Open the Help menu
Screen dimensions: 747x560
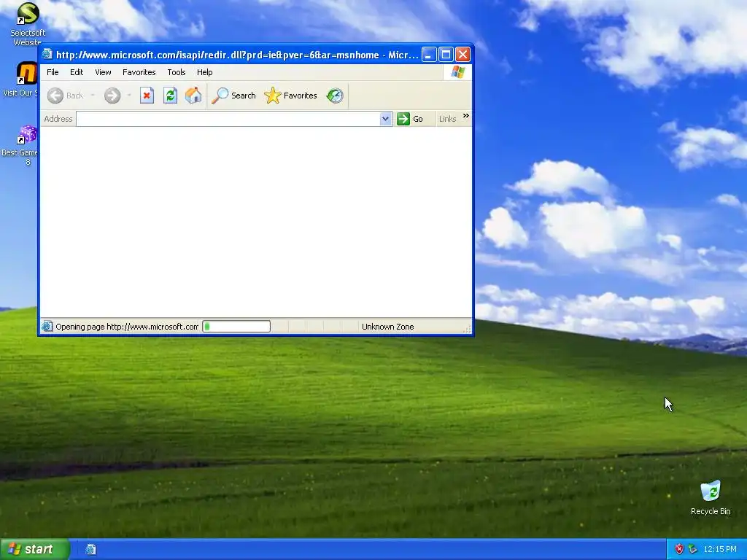[x=205, y=72]
